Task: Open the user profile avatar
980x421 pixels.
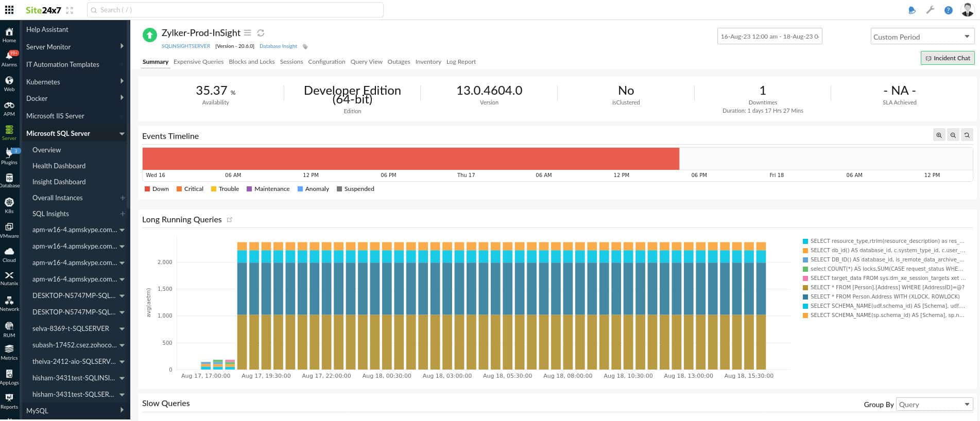Action: pyautogui.click(x=968, y=10)
